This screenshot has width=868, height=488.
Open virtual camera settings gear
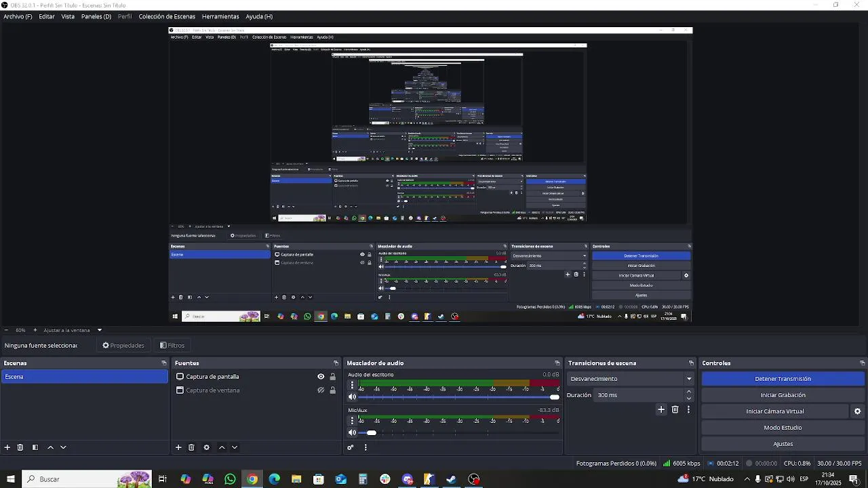857,411
